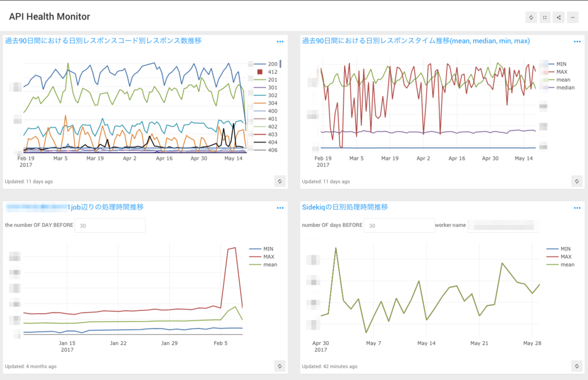Image resolution: width=588 pixels, height=380 pixels.
Task: Toggle the 401 series in legend
Action: point(266,119)
